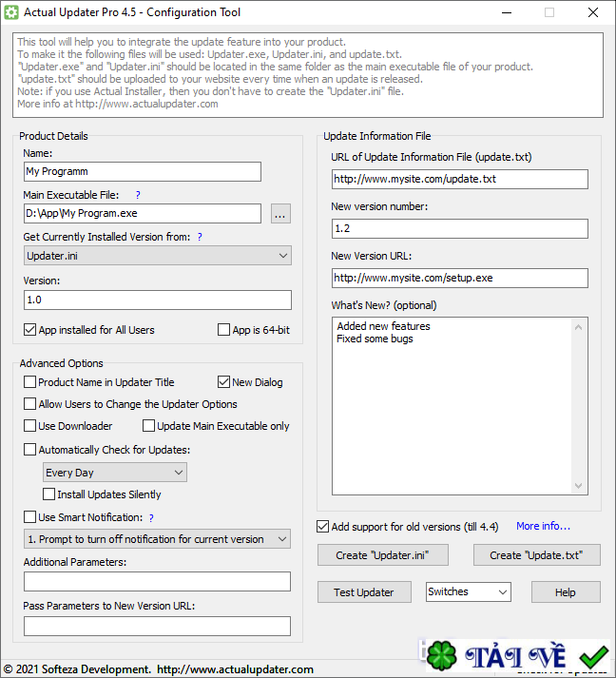Click help question mark beside Main Executable File
Screen dimensions: 616x678
pos(138,195)
